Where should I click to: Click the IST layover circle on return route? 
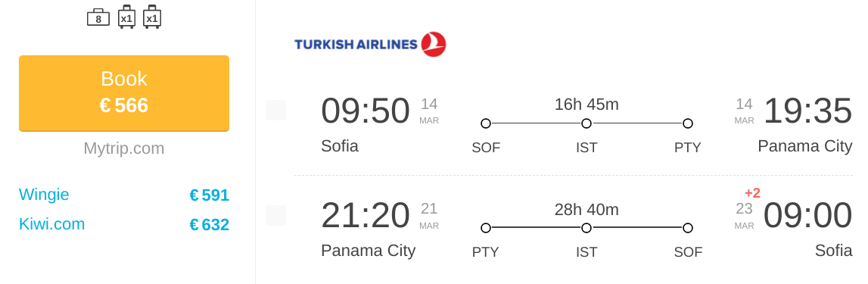tap(586, 227)
